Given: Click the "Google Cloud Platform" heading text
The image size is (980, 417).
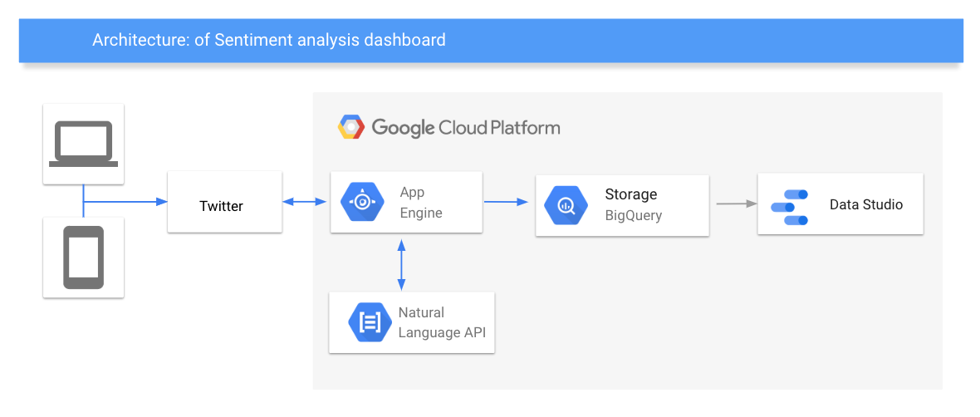Looking at the screenshot, I should click(x=466, y=128).
